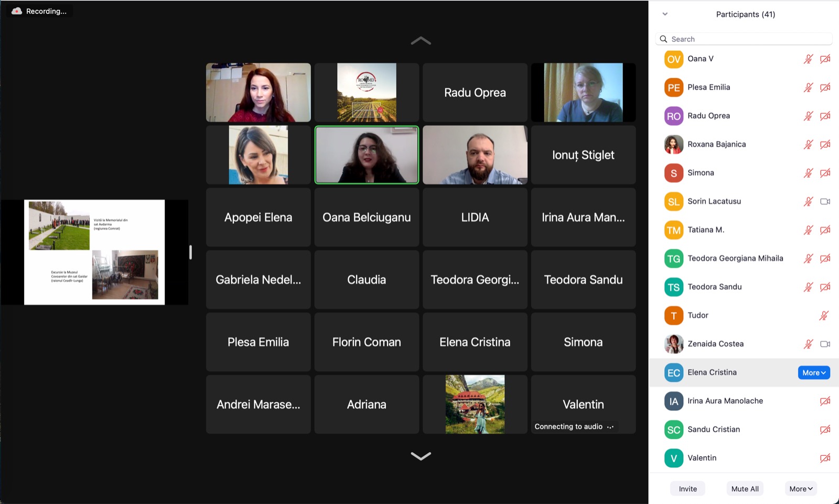This screenshot has height=504, width=839.
Task: Go to previous gallery page up arrow
Action: tap(421, 41)
